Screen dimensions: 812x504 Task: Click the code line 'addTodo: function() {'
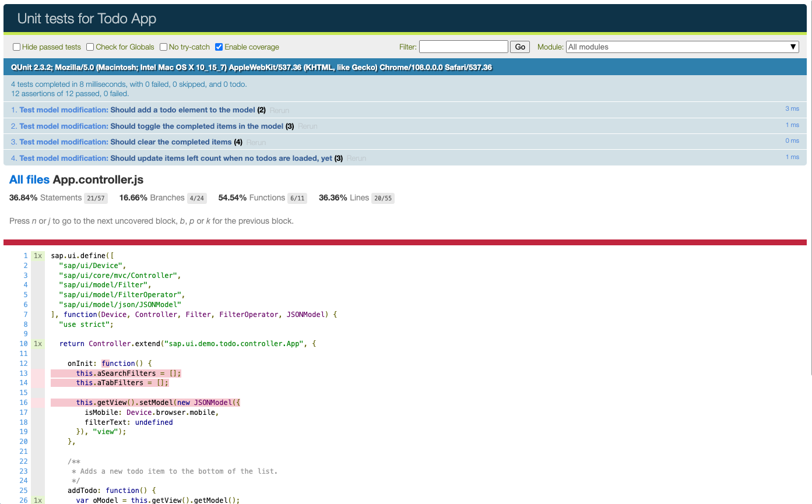click(x=112, y=491)
